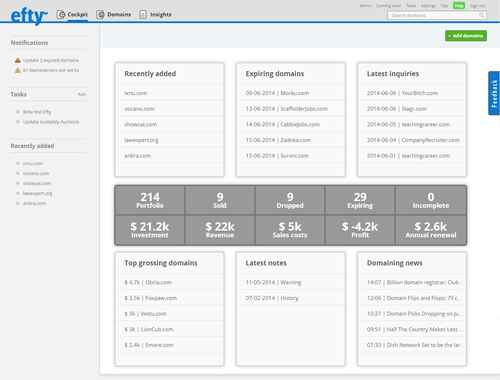This screenshot has height=380, width=500.
Task: Open top grossing domain LionCub.com
Action: (x=149, y=329)
